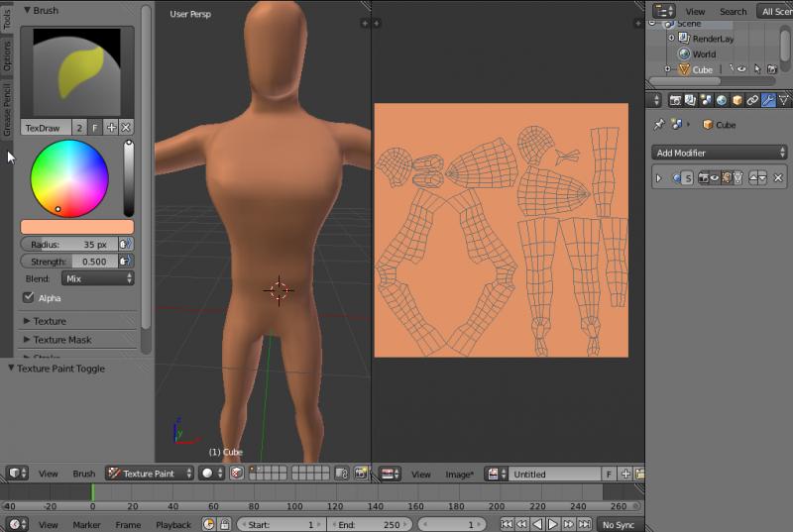The image size is (793, 532).
Task: Open the Object Constraints chain icon
Action: (x=751, y=100)
